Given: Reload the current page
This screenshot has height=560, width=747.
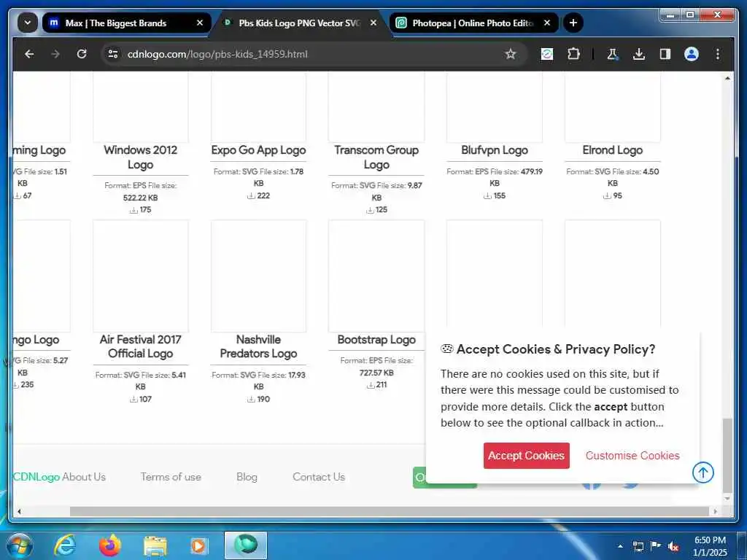Looking at the screenshot, I should (82, 54).
